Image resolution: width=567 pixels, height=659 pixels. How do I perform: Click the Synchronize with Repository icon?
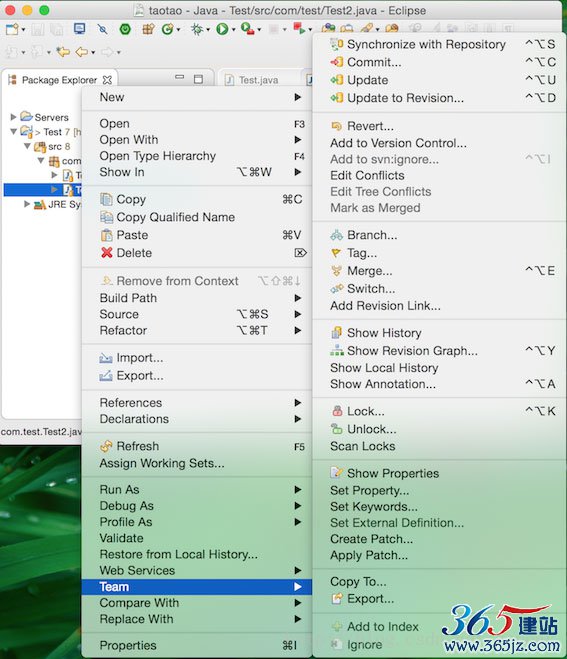337,44
